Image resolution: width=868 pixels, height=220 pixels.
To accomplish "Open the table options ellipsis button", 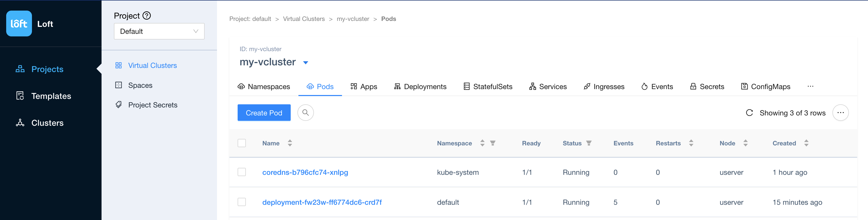I will 841,113.
